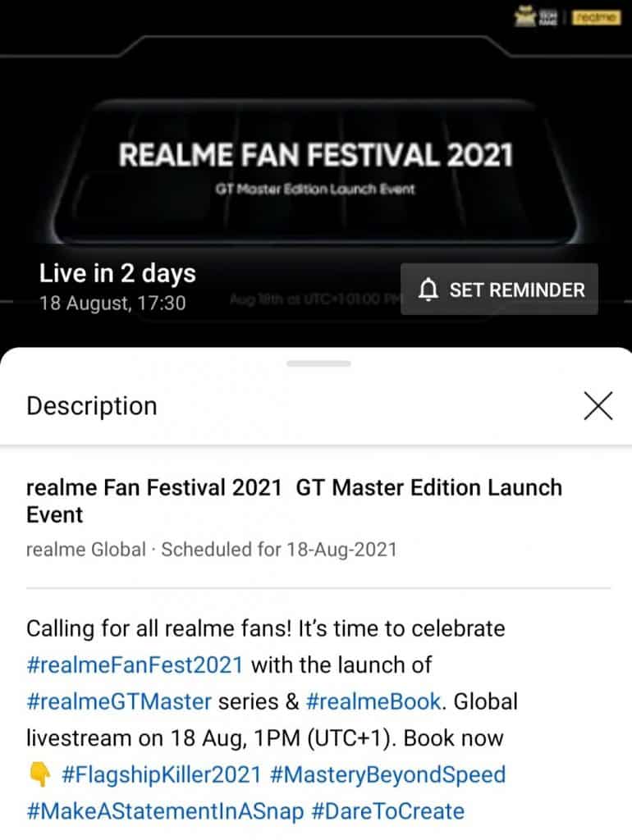Viewport: 632px width, 840px height.
Task: Click the realme logo in video corner
Action: click(x=596, y=18)
